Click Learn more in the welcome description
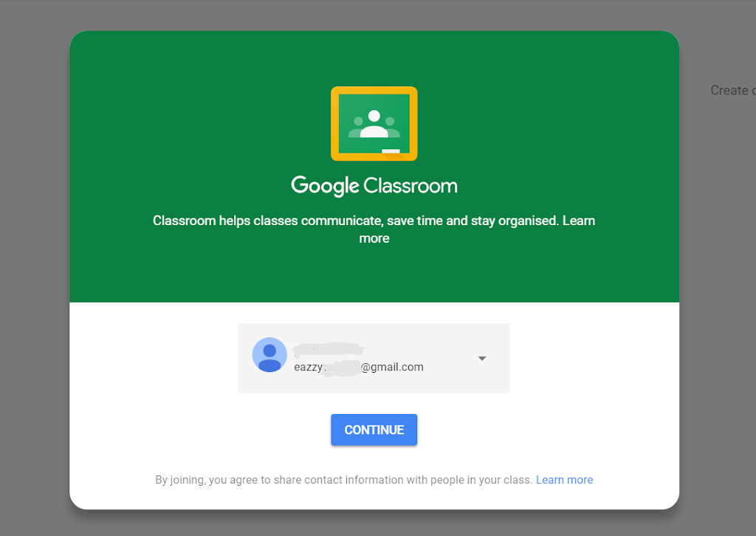The image size is (756, 536). [579, 220]
